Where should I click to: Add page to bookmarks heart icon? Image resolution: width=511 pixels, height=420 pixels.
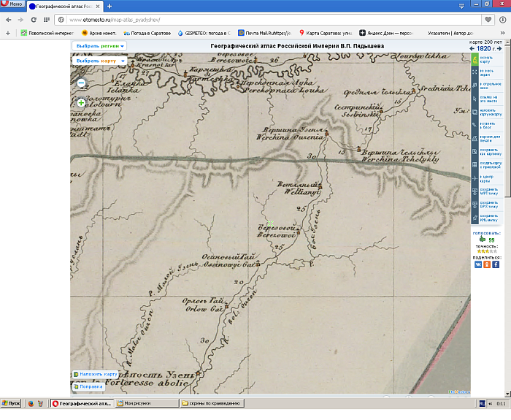pos(488,20)
